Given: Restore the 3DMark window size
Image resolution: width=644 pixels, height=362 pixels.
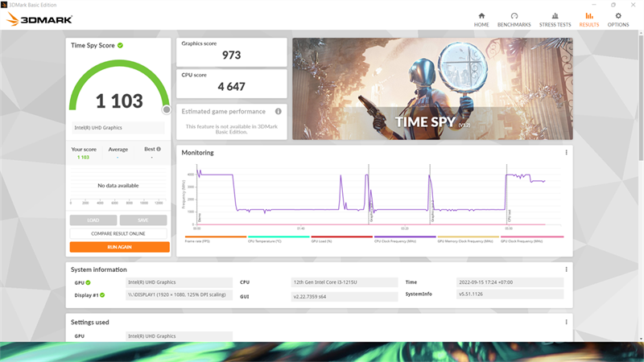Looking at the screenshot, I should [613, 5].
